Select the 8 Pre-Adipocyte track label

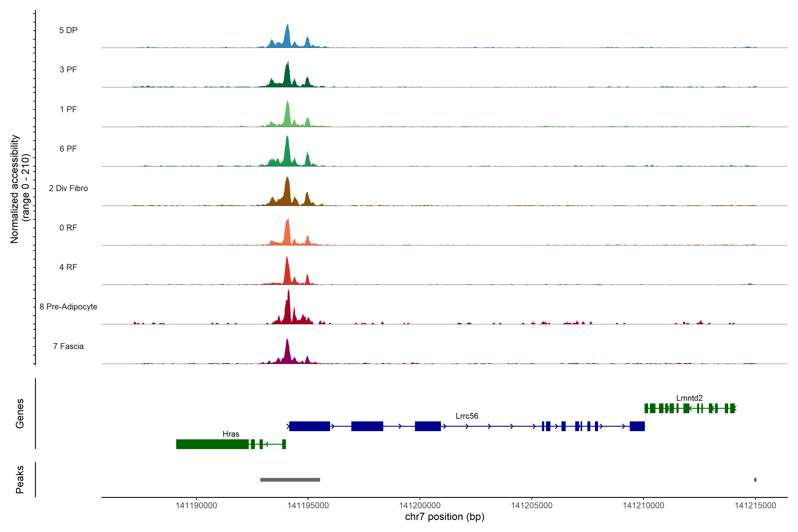68,306
